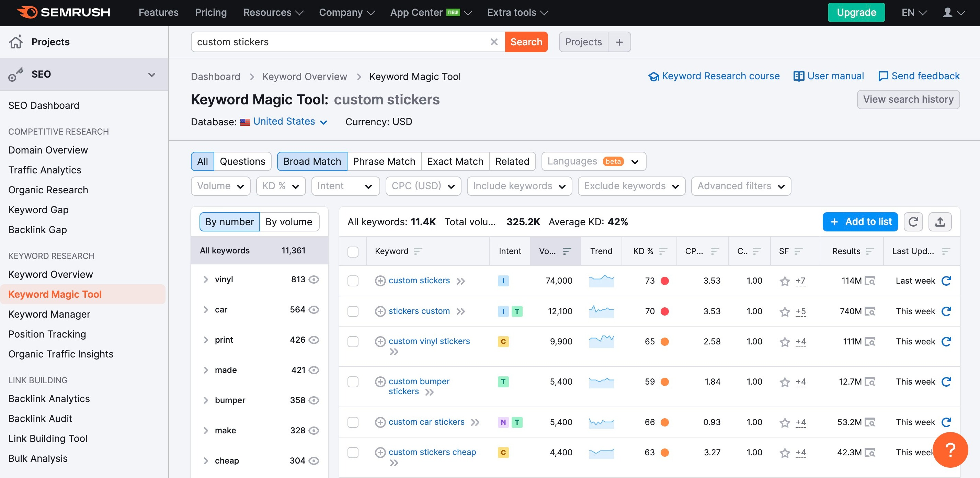This screenshot has width=980, height=478.
Task: Click the export upload icon
Action: (940, 222)
